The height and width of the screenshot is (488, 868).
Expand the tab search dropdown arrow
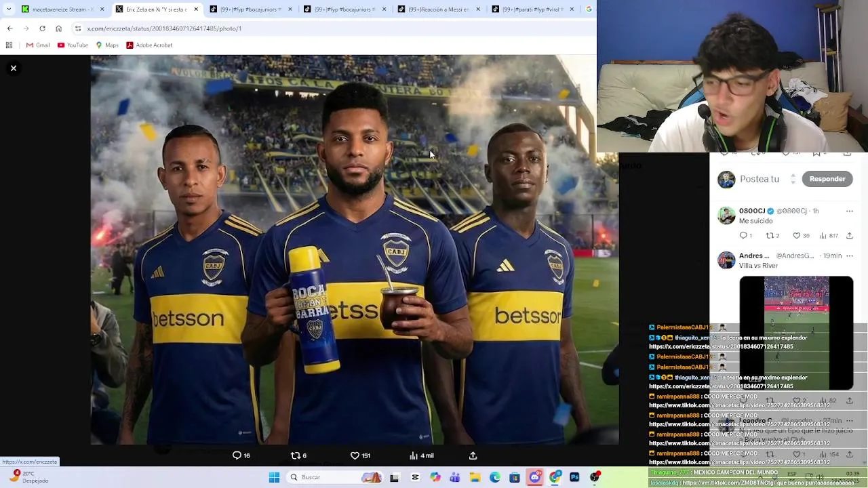pos(8,9)
